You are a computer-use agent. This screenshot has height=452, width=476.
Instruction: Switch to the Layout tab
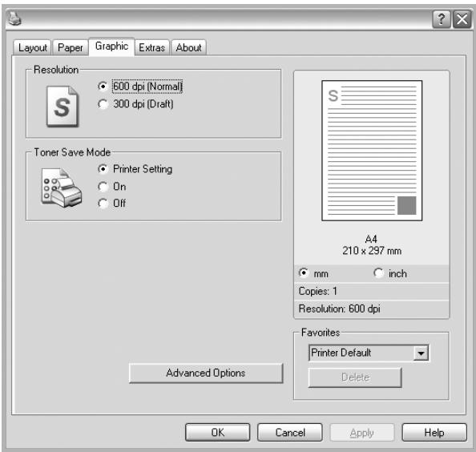(33, 47)
